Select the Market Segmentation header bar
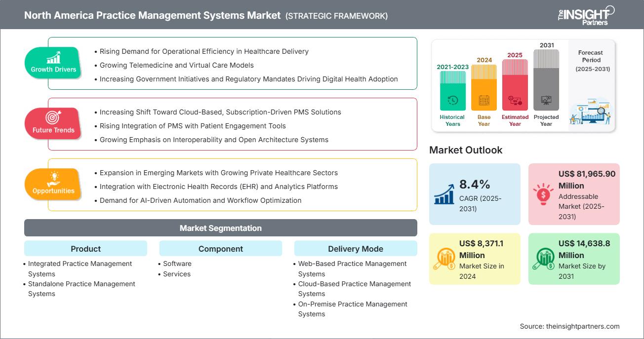644x339 pixels. point(221,228)
